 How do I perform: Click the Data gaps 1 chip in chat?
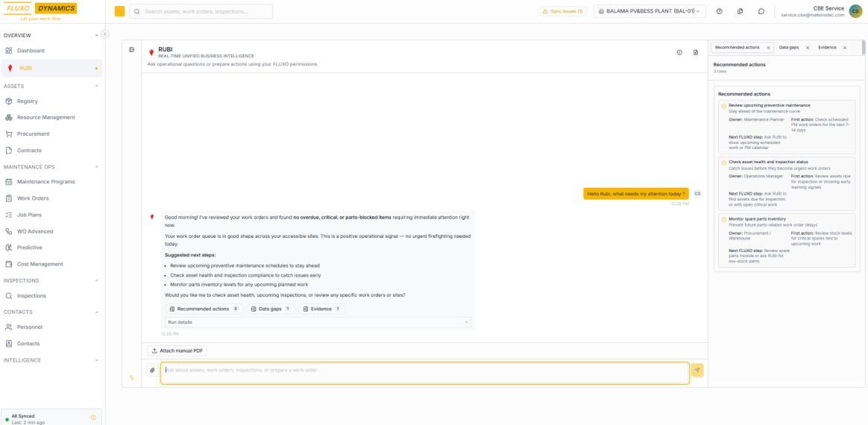point(270,309)
